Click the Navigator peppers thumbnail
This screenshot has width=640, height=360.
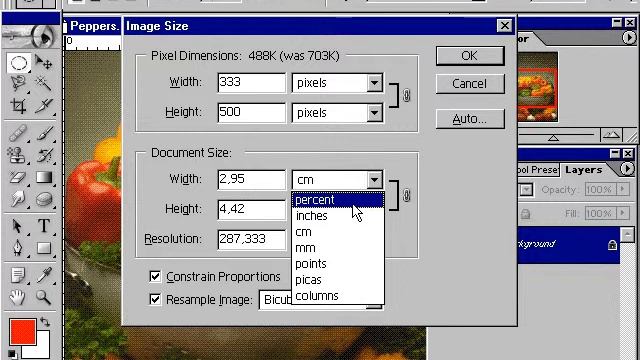[x=538, y=87]
